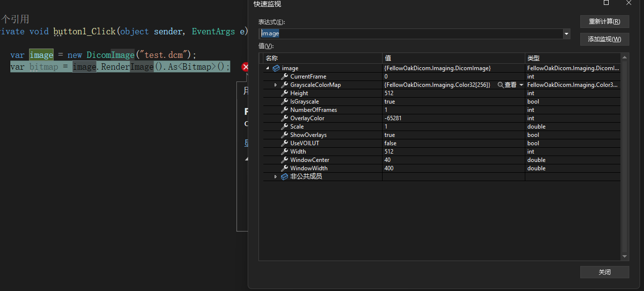Expand the 非公共成员 node
Screen dimensions: 644x291
pyautogui.click(x=276, y=176)
